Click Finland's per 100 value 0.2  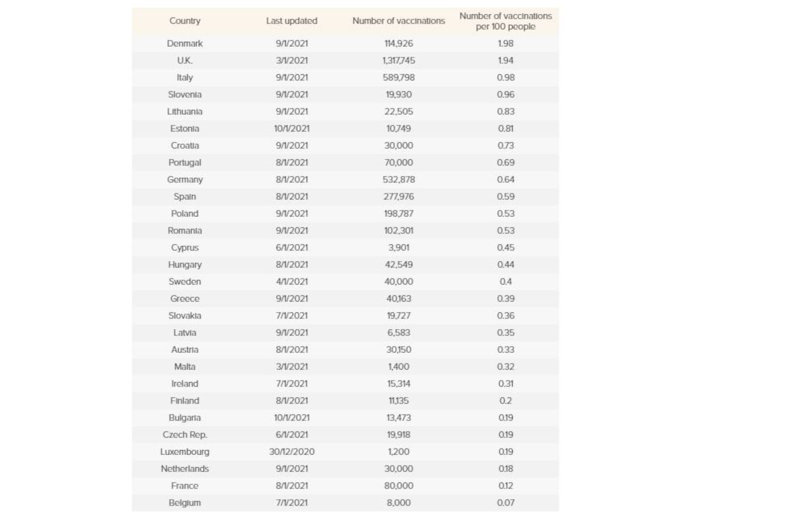505,401
